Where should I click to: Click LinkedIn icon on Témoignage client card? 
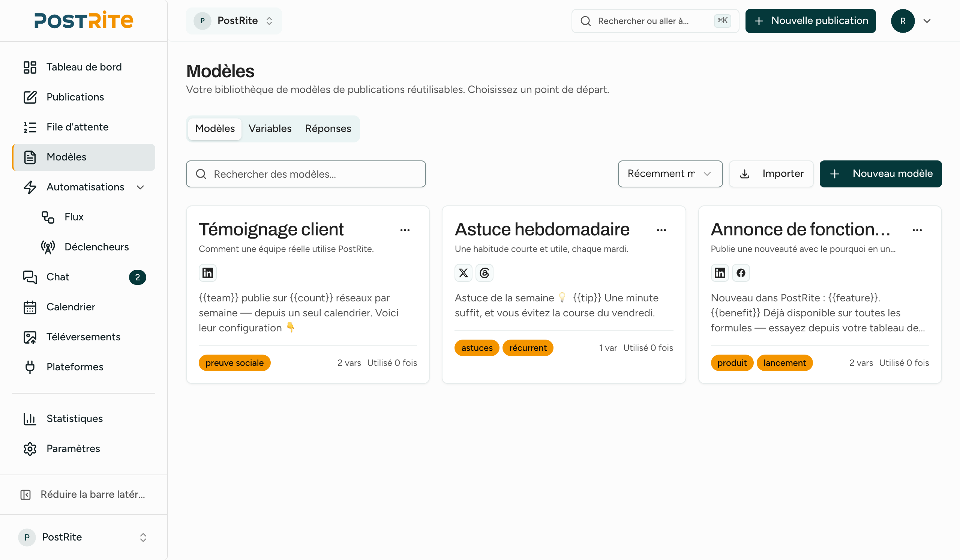pyautogui.click(x=208, y=273)
